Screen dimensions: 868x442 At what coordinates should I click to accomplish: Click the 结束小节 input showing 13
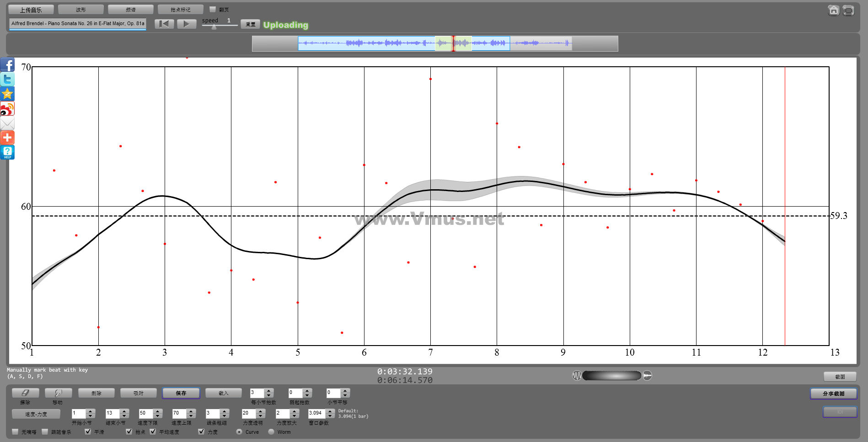click(x=113, y=413)
